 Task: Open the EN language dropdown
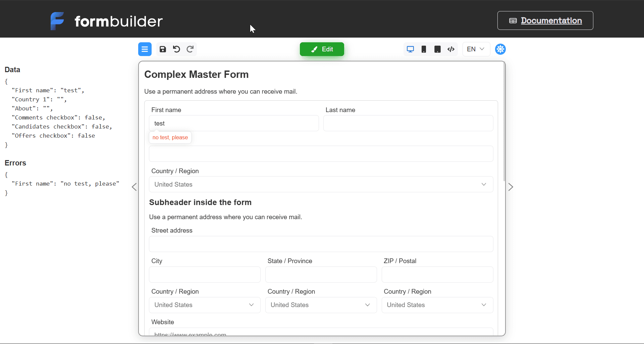[476, 49]
